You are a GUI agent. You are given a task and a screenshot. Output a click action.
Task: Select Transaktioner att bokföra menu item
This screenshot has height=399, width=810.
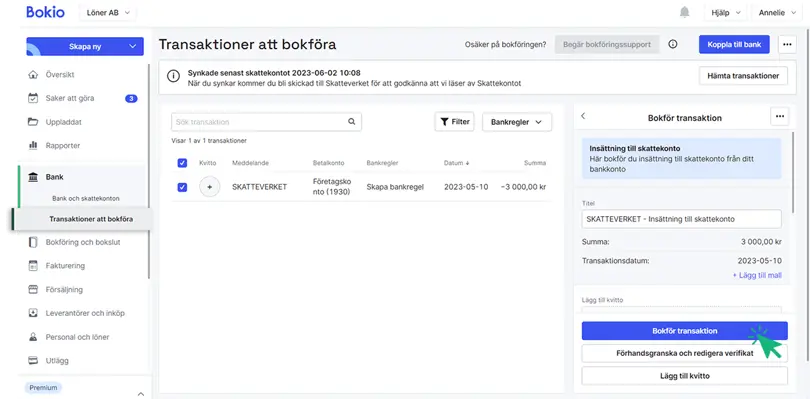coord(91,219)
